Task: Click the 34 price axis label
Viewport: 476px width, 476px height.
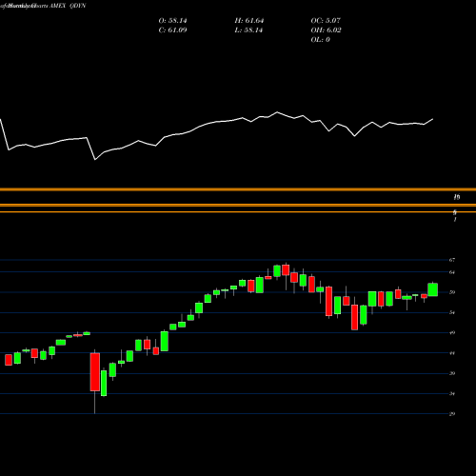Action: click(x=452, y=394)
